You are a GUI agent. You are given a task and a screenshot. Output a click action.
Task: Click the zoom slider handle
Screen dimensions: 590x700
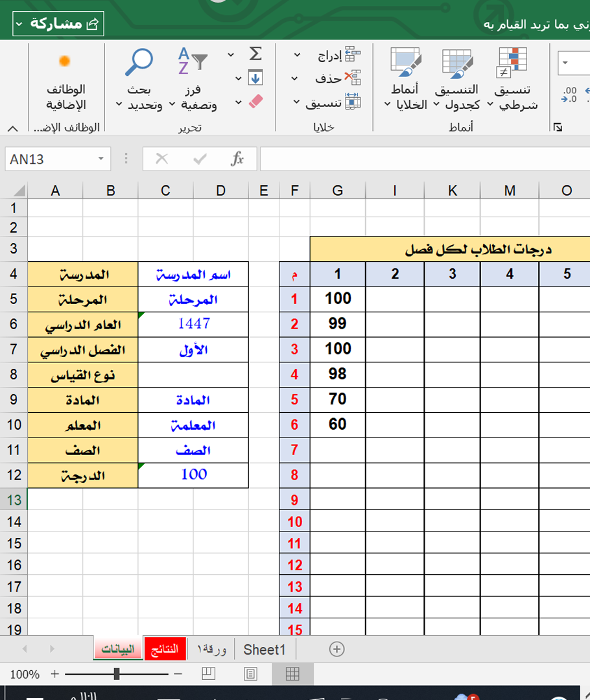point(116,674)
